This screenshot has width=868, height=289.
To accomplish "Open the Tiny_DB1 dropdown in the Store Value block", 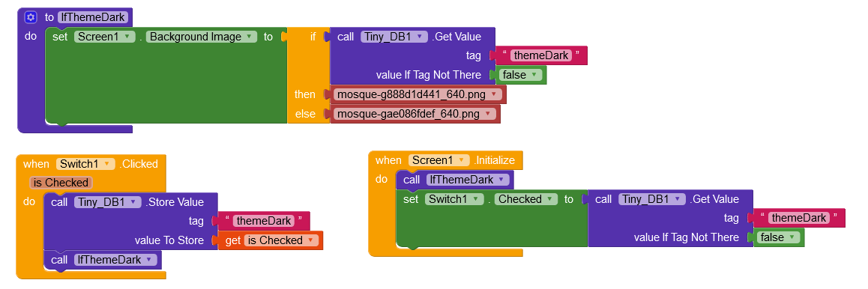I will point(108,202).
